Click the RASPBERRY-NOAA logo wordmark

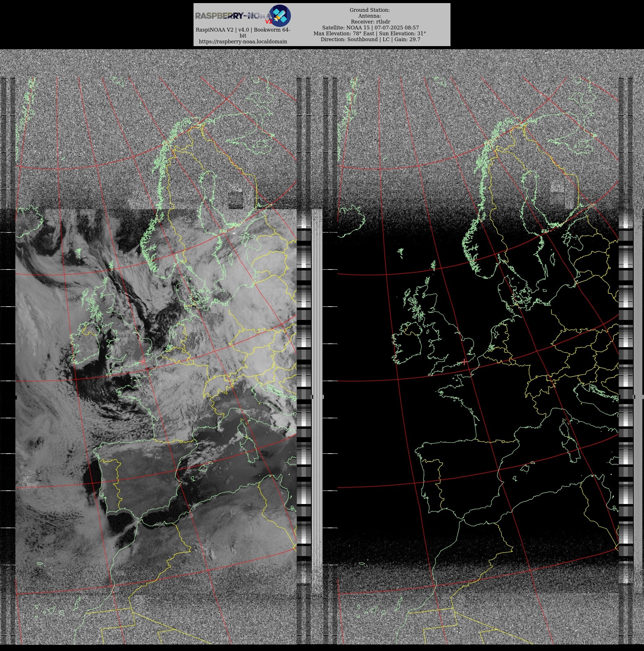(x=234, y=16)
